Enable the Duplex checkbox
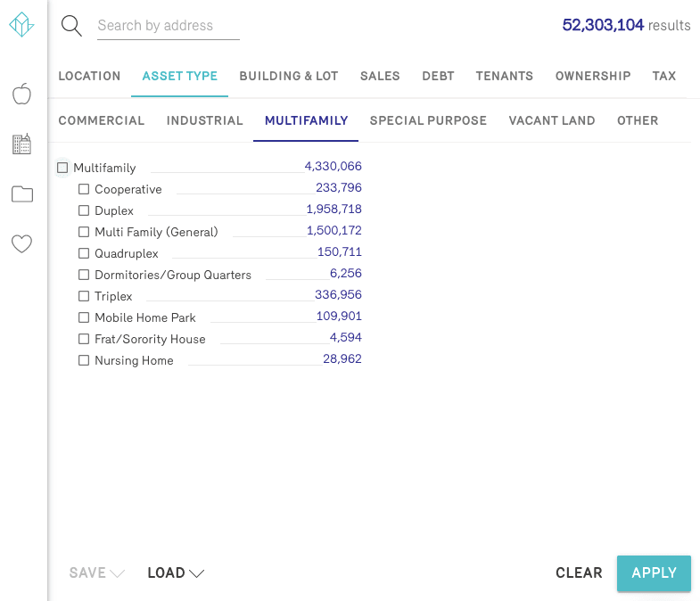The width and height of the screenshot is (700, 601). 84,210
